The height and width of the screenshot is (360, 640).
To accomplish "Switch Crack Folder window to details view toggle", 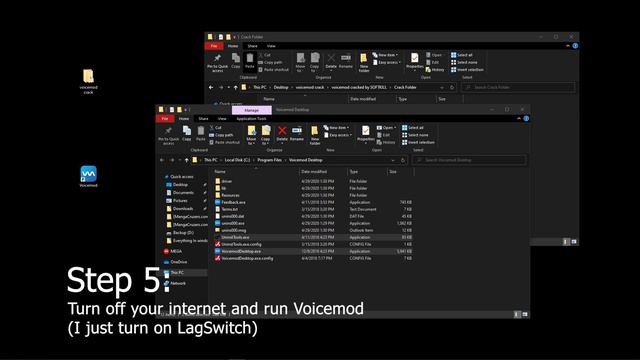I will coord(566,242).
